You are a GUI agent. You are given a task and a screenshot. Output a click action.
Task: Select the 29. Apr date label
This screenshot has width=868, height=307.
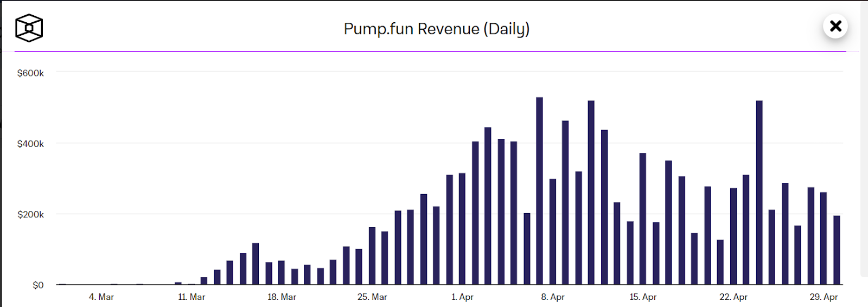[824, 297]
